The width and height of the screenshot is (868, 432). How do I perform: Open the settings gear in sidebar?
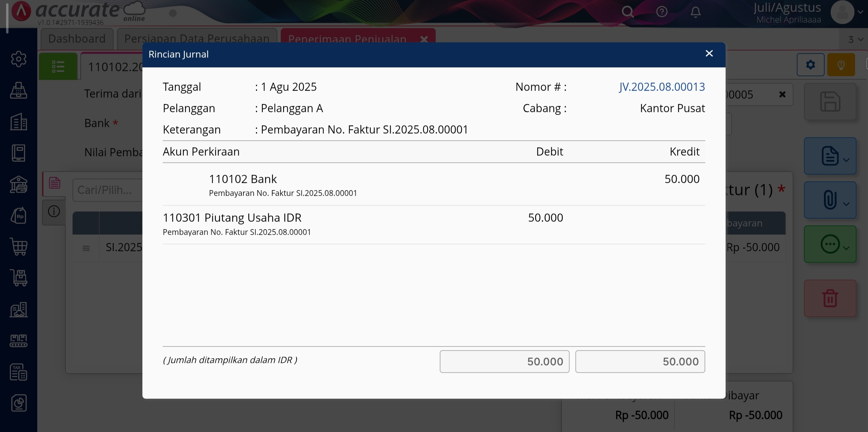coord(19,59)
